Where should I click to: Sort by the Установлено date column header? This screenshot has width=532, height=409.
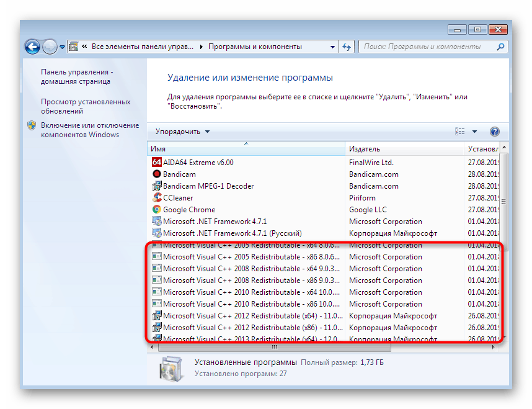tap(482, 149)
